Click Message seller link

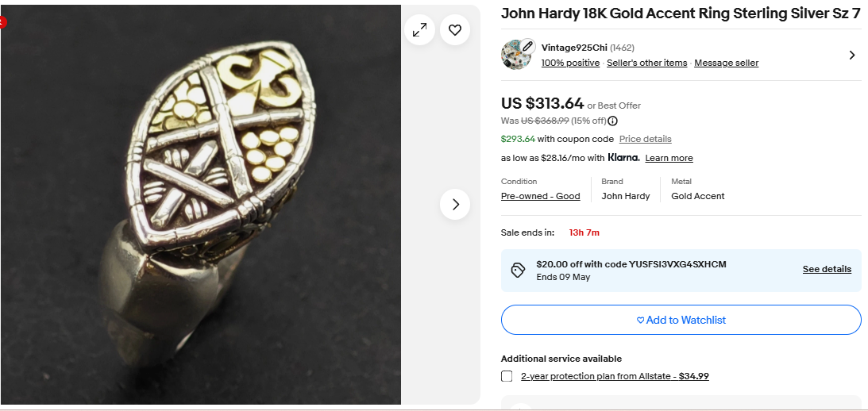[x=727, y=63]
